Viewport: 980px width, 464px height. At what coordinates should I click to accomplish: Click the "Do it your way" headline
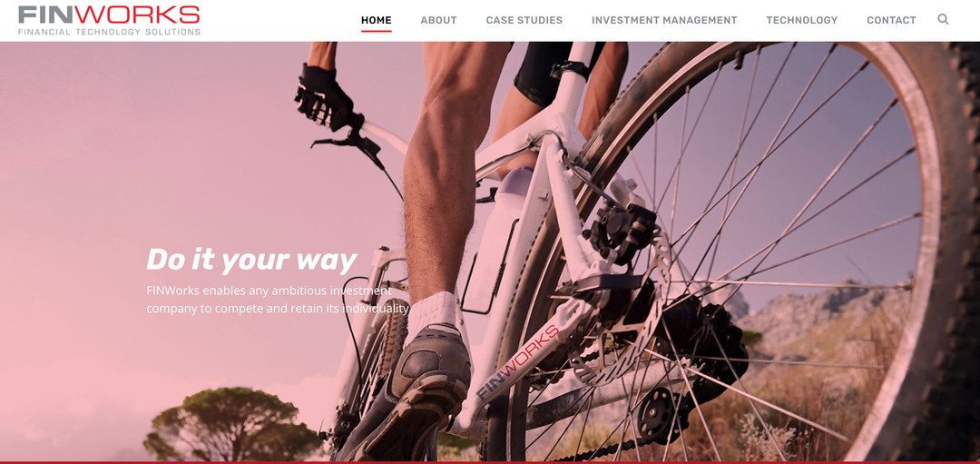click(251, 260)
